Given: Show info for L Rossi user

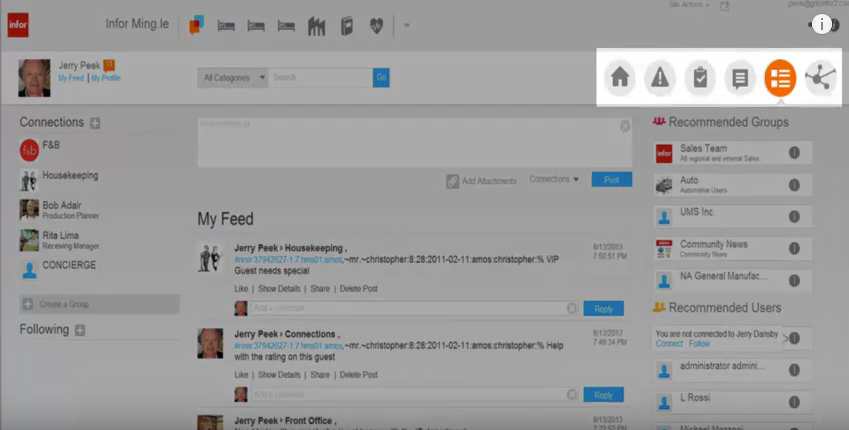Looking at the screenshot, I should (x=794, y=402).
